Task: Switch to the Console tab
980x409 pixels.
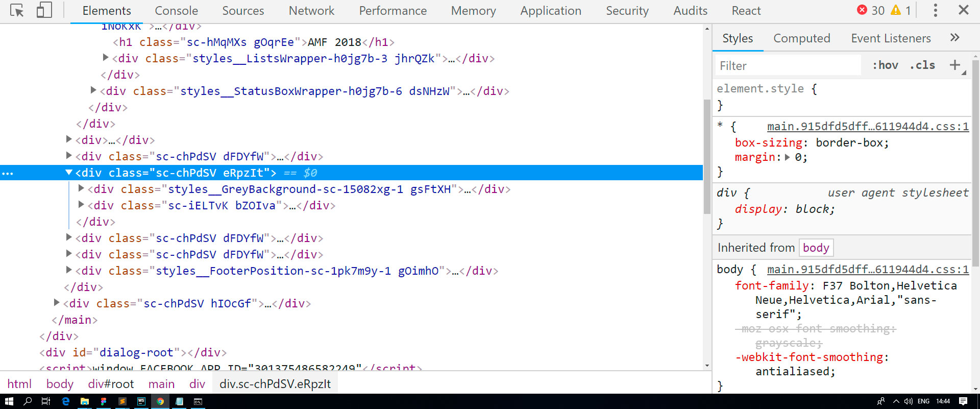Action: pyautogui.click(x=177, y=11)
